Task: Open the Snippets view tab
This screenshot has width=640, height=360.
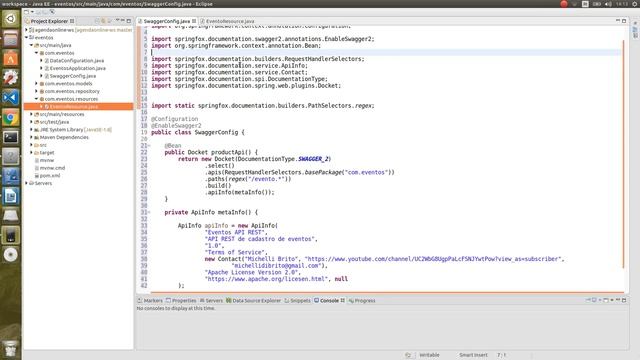Action: [x=298, y=300]
